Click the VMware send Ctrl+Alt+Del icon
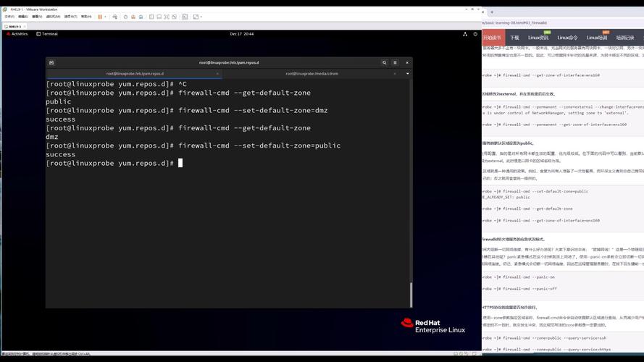The image size is (644, 362). 116,17
